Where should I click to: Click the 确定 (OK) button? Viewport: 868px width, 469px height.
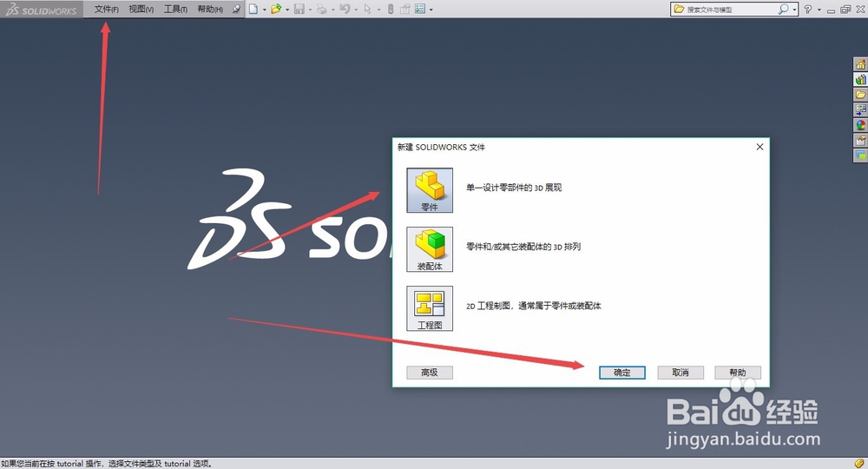[x=622, y=373]
